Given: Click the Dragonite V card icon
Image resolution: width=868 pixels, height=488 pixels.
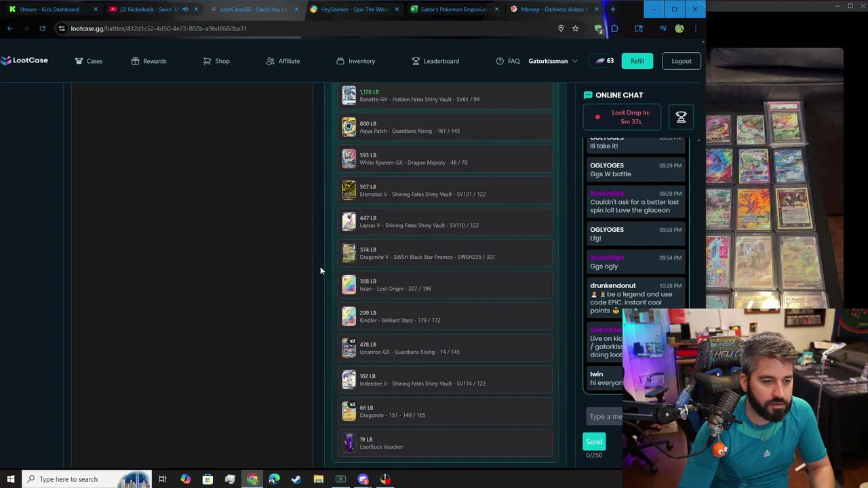Looking at the screenshot, I should point(349,253).
